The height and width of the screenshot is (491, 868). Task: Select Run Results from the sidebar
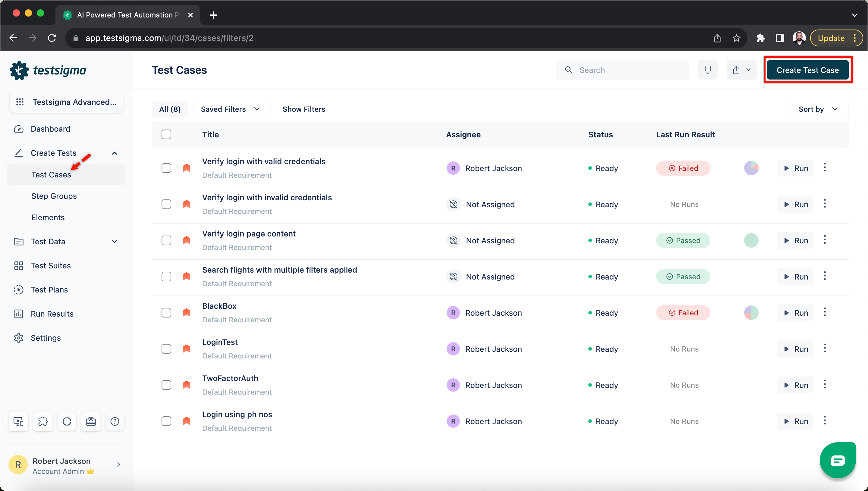pyautogui.click(x=52, y=314)
